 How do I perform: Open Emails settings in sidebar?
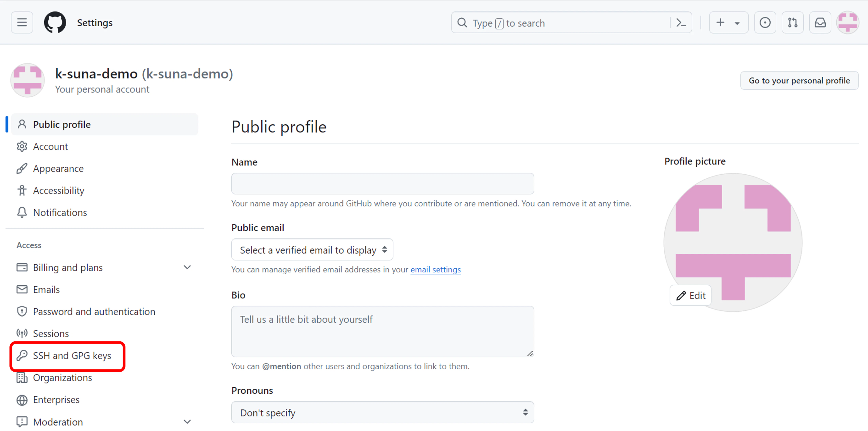tap(105, 289)
